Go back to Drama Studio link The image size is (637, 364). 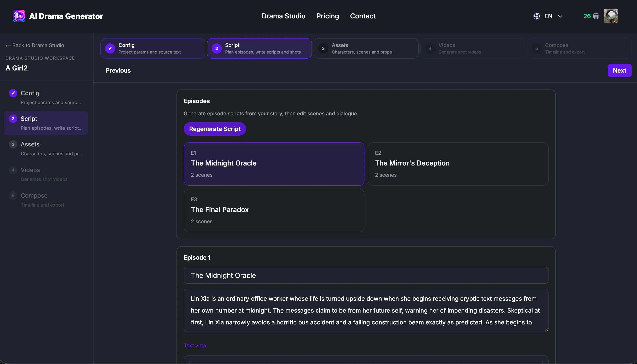[35, 45]
